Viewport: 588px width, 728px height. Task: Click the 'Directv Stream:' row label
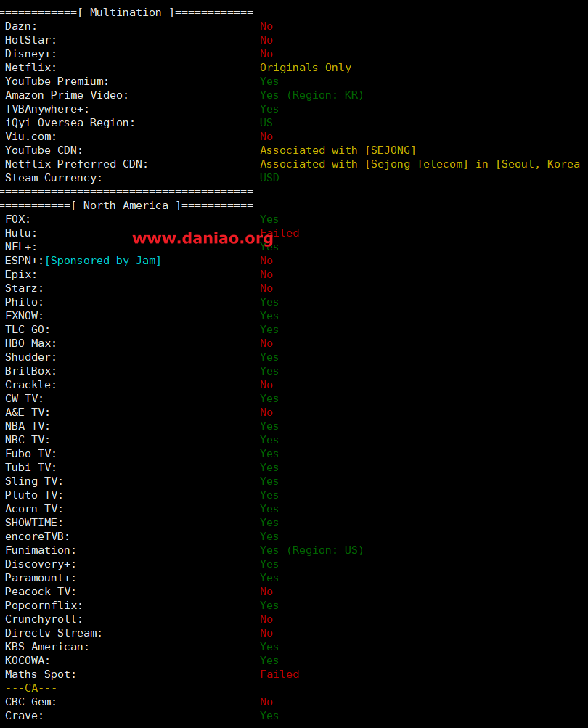coord(54,634)
